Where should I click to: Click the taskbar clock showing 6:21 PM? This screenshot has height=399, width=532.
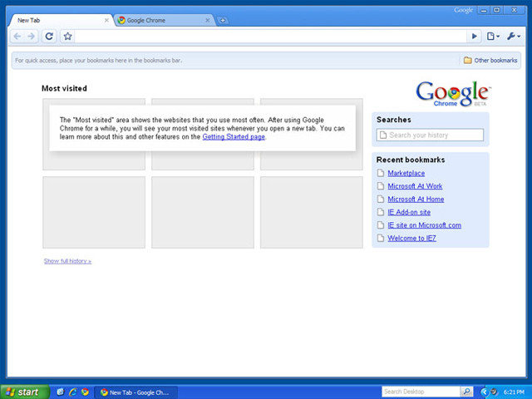pos(514,392)
